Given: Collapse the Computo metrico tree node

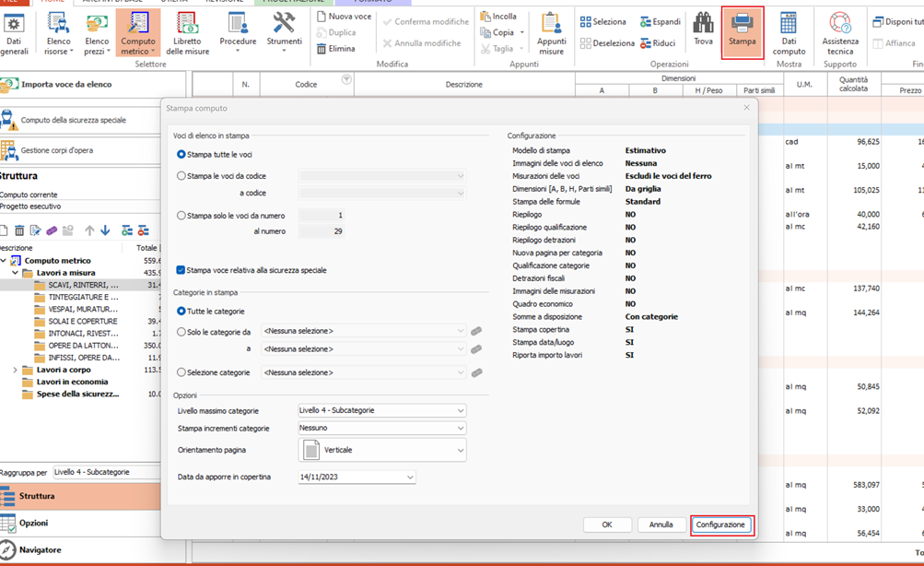Looking at the screenshot, I should [x=4, y=260].
